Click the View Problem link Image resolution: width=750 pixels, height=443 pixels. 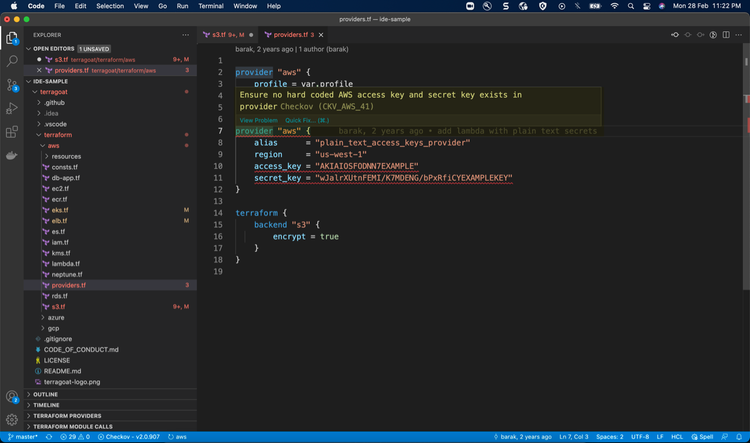tap(259, 120)
